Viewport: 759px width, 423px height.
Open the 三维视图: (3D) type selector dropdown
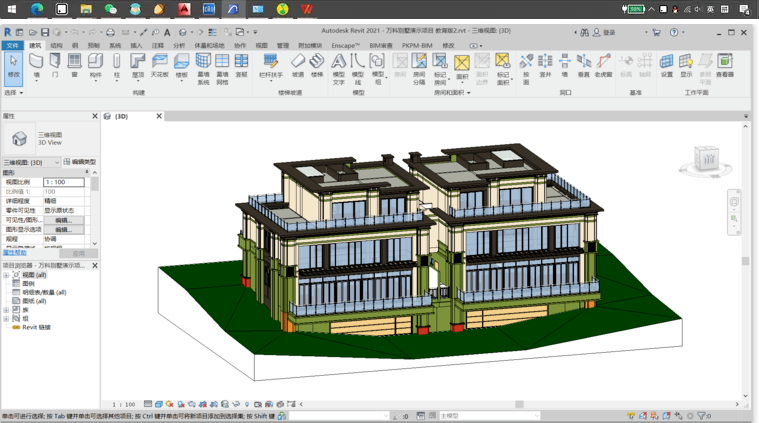[32, 162]
